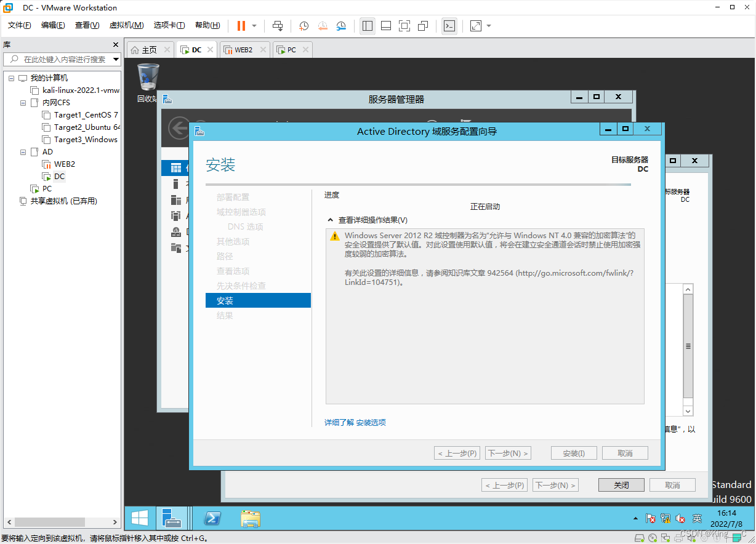This screenshot has width=756, height=544.
Task: Click the full screen mode icon
Action: click(404, 26)
